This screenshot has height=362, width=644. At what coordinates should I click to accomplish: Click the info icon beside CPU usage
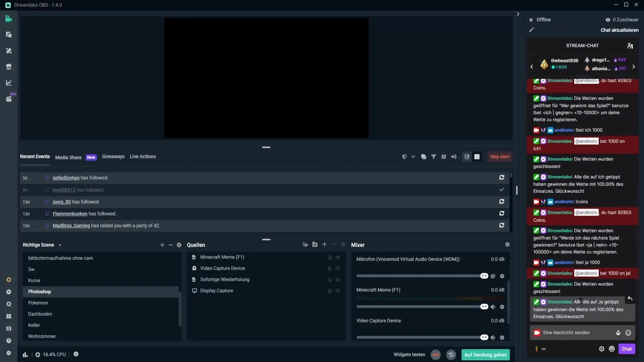pyautogui.click(x=76, y=354)
